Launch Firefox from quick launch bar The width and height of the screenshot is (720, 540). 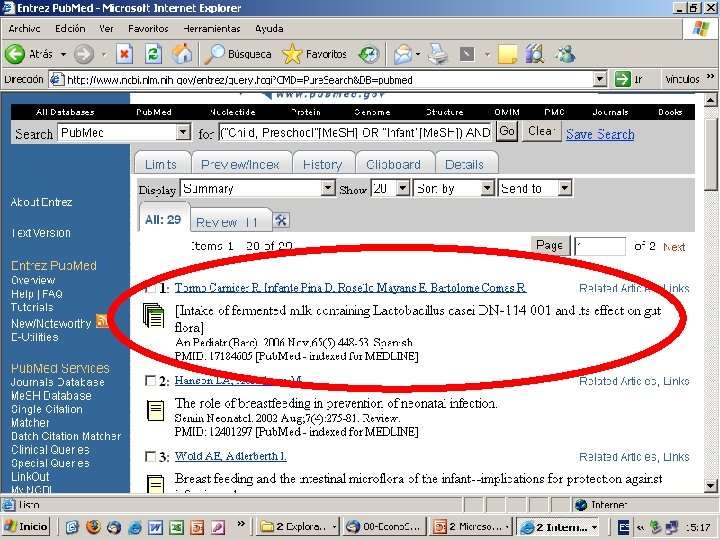click(93, 527)
